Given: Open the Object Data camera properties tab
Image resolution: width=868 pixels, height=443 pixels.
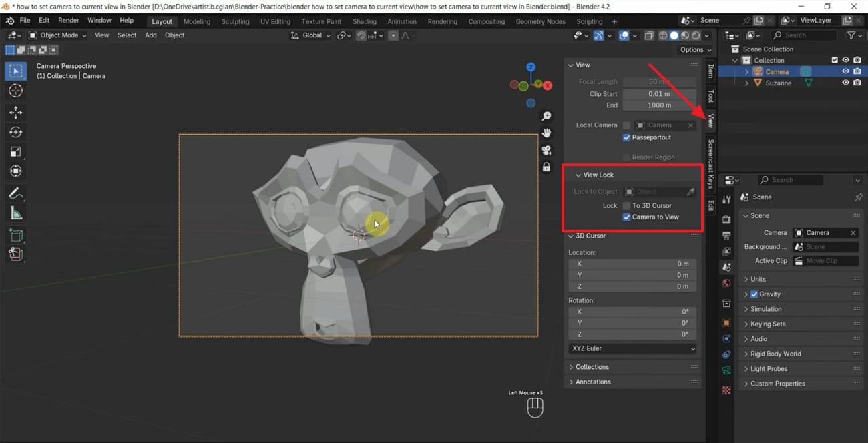Looking at the screenshot, I should 726,370.
